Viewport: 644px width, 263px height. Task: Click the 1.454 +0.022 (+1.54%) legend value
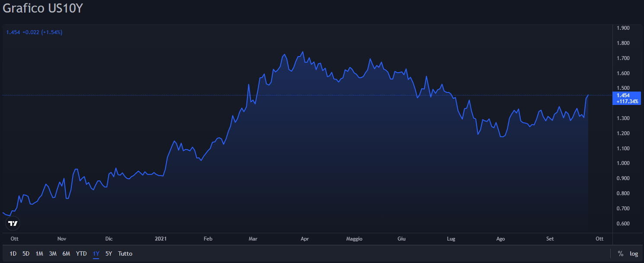[x=34, y=32]
